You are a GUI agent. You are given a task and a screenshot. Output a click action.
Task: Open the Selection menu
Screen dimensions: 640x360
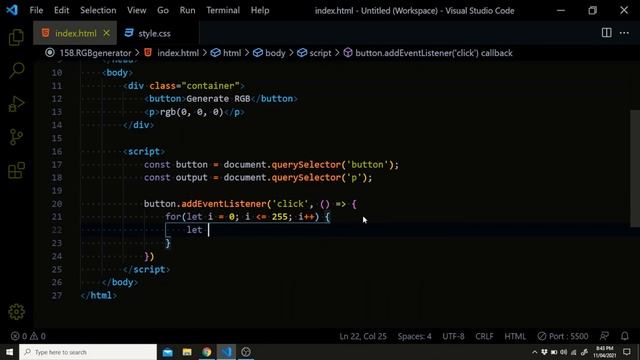(98, 10)
